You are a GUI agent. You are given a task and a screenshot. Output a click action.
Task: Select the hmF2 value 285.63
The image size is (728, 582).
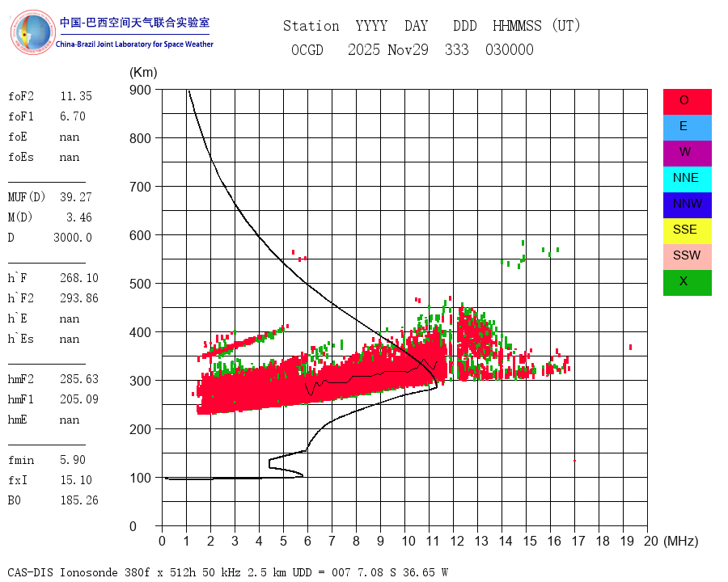79,379
